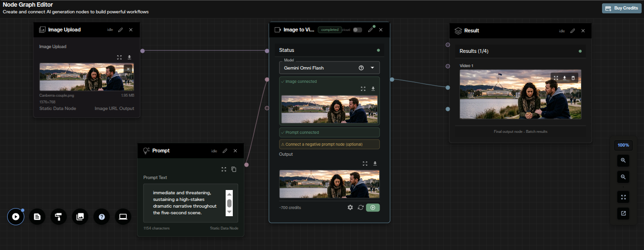Zoom in on the canvas
This screenshot has width=644, height=250.
tap(623, 160)
